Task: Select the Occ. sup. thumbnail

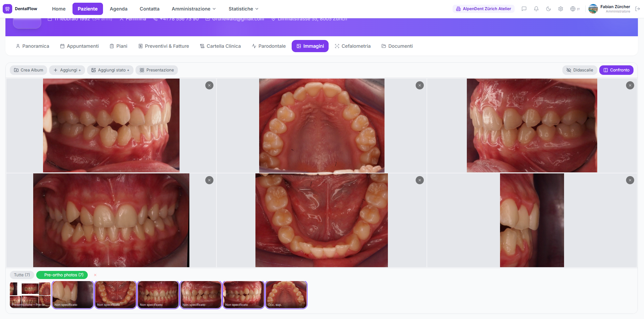Action: 286,295
